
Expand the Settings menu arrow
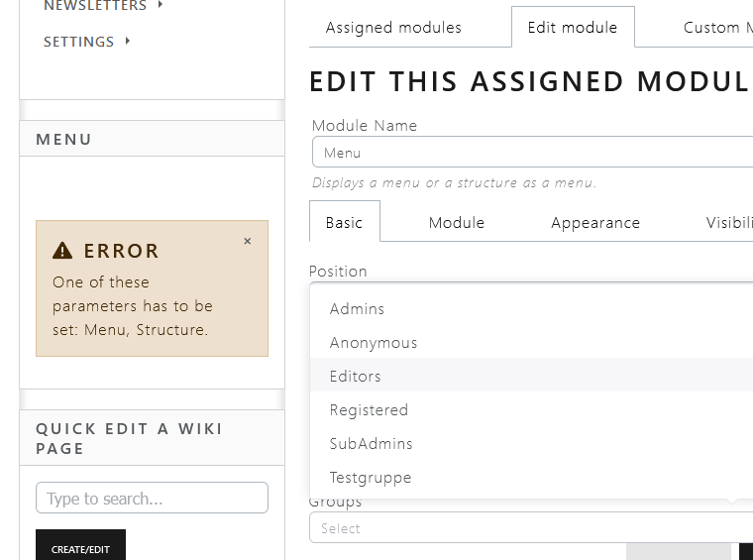coord(127,41)
